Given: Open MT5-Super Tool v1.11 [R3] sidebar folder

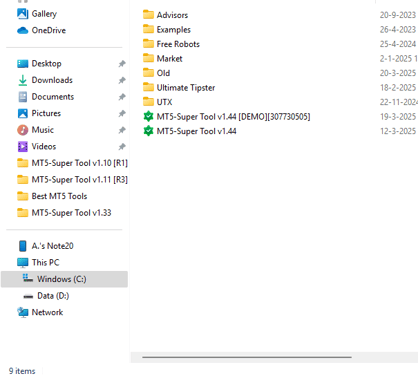Looking at the screenshot, I should coord(72,180).
